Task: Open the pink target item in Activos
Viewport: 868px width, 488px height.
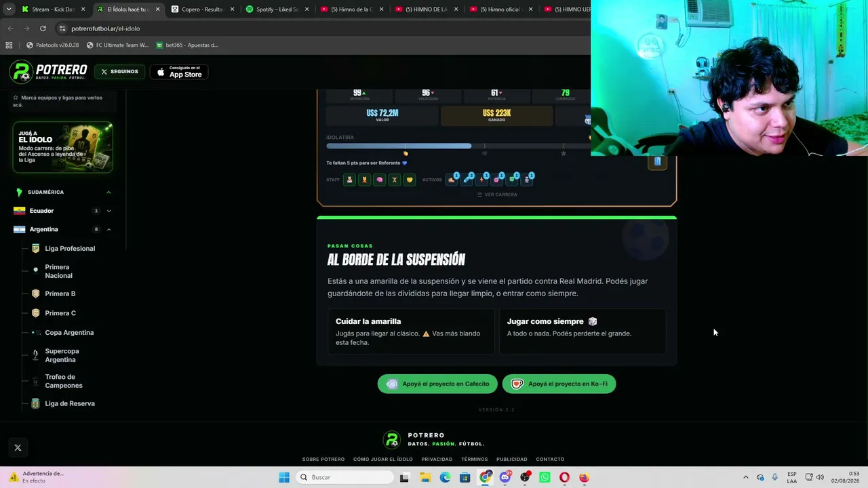Action: click(x=497, y=180)
